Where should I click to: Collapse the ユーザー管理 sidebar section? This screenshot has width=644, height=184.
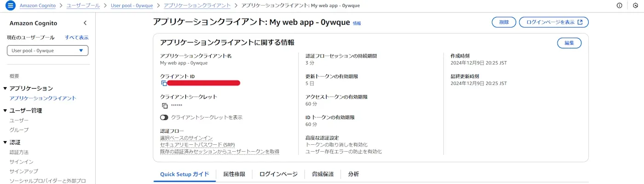(5, 111)
